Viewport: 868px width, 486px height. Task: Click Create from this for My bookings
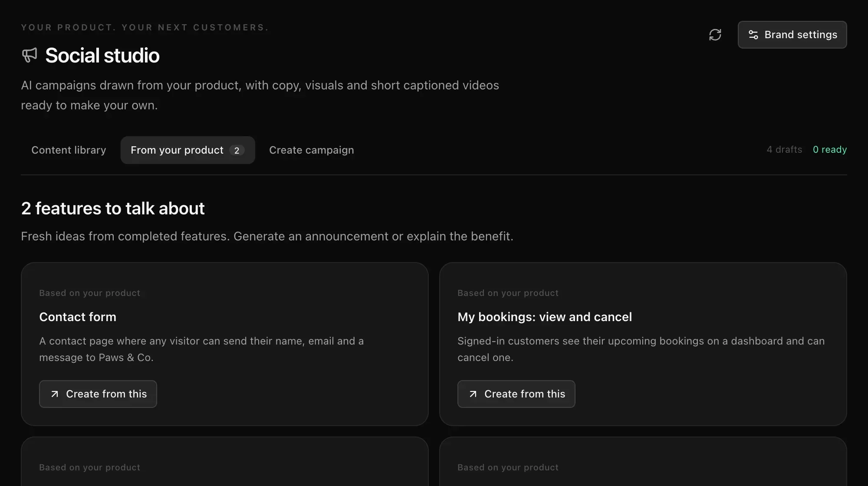coord(516,394)
